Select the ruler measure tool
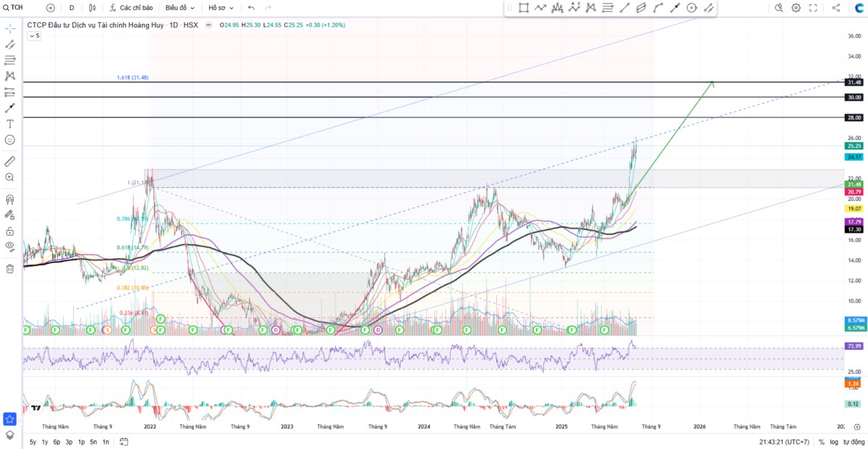Viewport: 868px width, 449px height. (x=10, y=161)
